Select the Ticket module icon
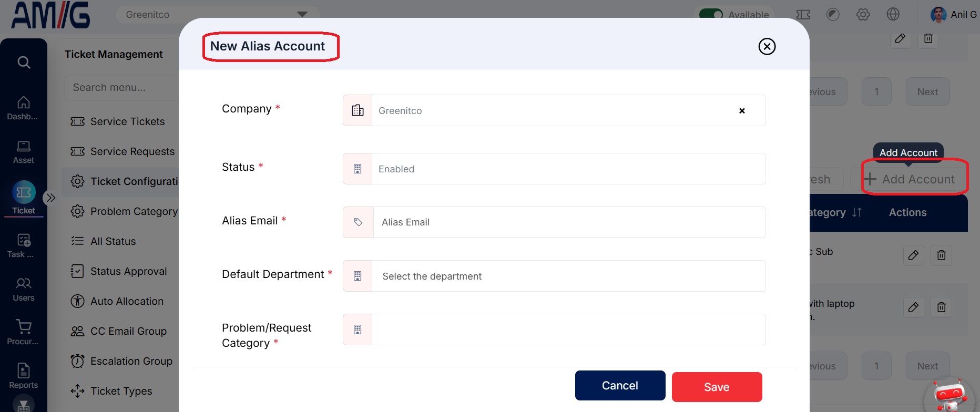 (x=24, y=198)
